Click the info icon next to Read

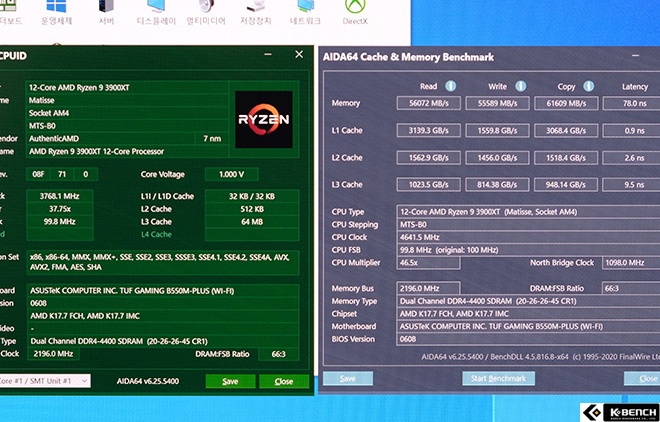coord(450,86)
